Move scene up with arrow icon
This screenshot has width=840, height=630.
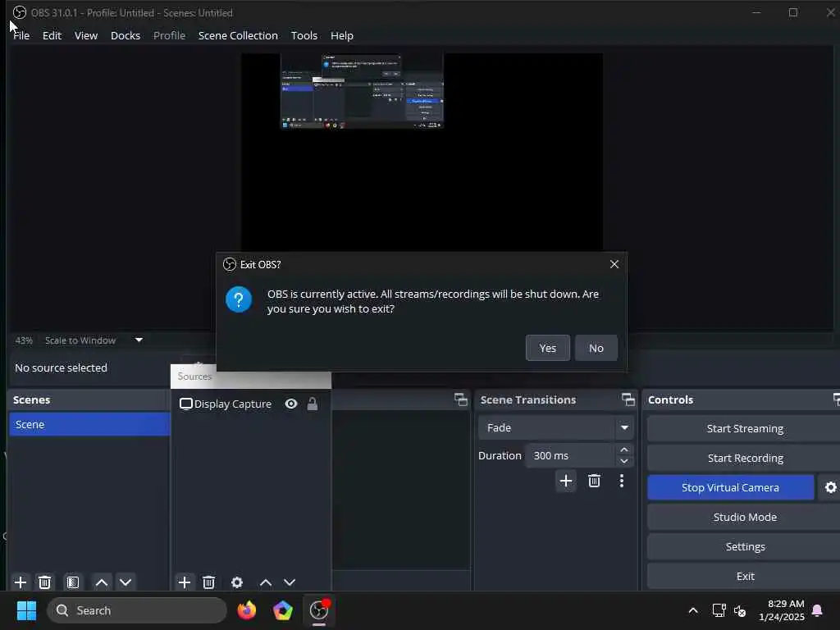pos(101,582)
